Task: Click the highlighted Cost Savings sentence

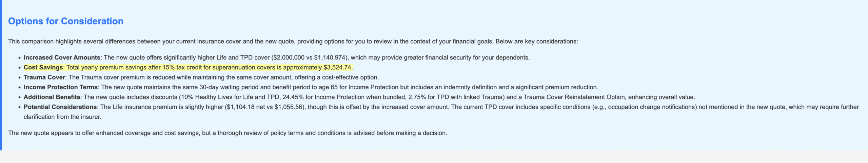Action: click(188, 68)
